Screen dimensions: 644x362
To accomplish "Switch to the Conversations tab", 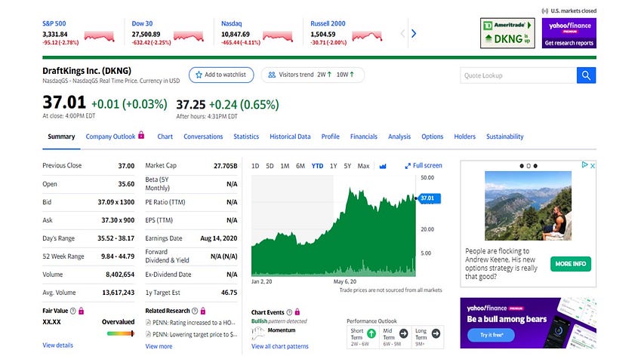I will 203,137.
